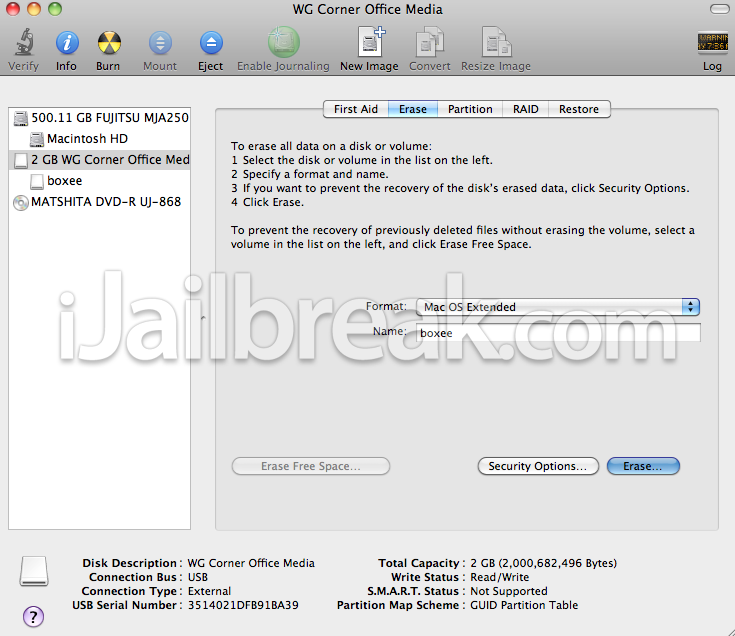Open Security Options
This screenshot has width=735, height=636.
click(538, 466)
